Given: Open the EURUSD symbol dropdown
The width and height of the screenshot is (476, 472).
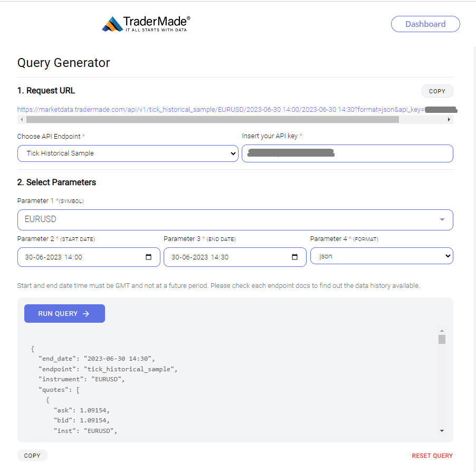Looking at the screenshot, I should (235, 219).
